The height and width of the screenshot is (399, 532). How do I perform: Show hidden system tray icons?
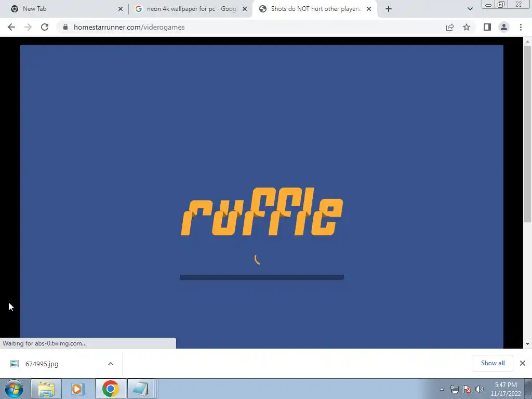pyautogui.click(x=442, y=389)
